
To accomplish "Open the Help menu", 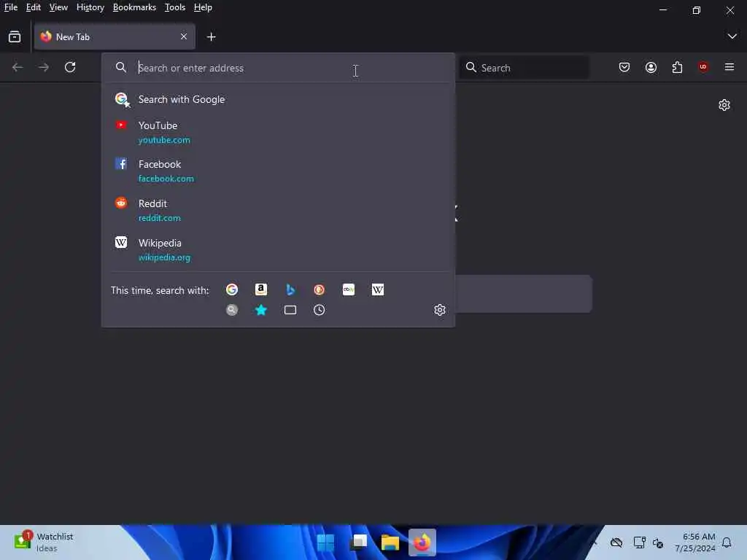I will pos(203,7).
